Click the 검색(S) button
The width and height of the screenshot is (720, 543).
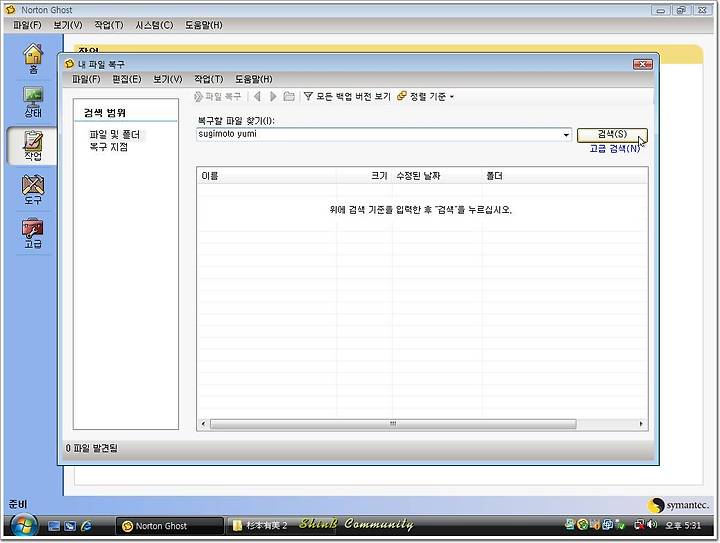[612, 134]
